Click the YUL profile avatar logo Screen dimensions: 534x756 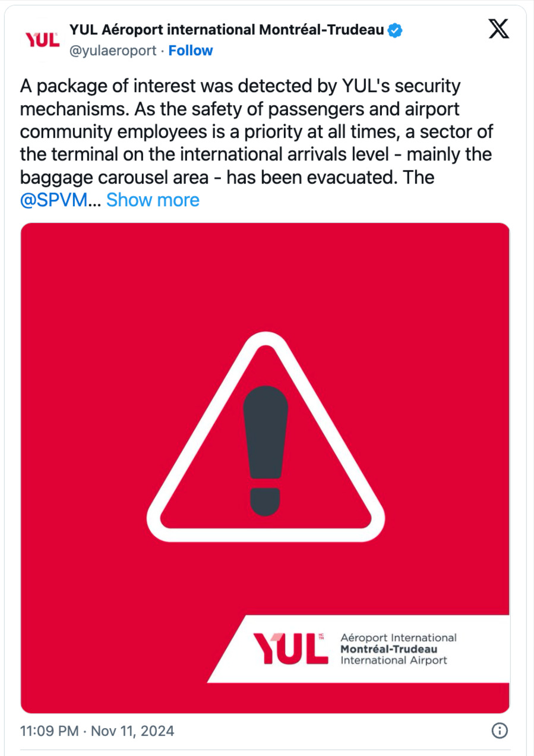[x=42, y=39]
